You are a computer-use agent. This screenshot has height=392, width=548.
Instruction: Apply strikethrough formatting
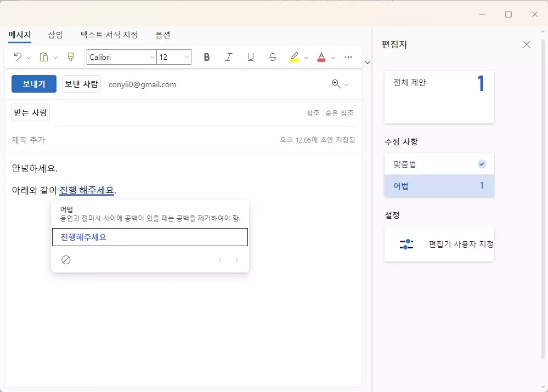(x=273, y=56)
